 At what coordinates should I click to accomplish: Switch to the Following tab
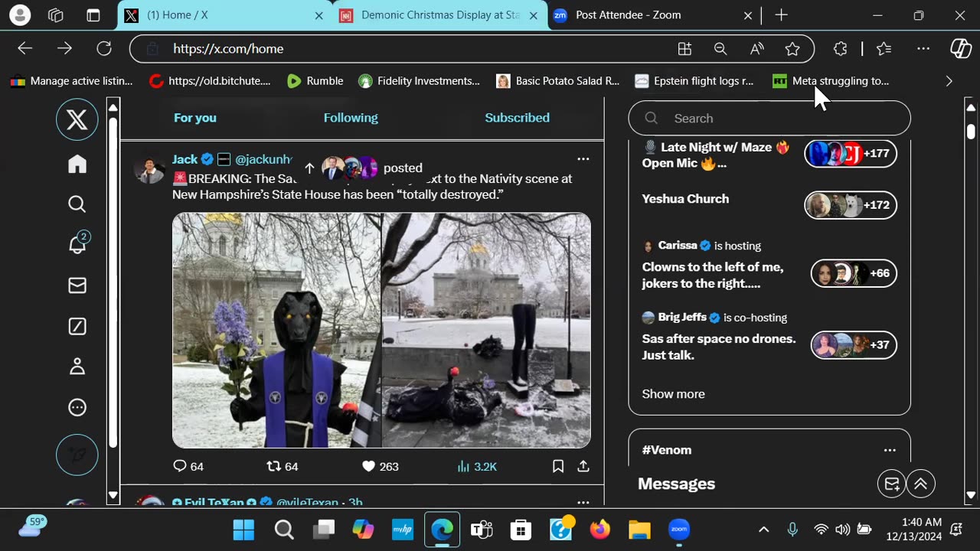[351, 118]
